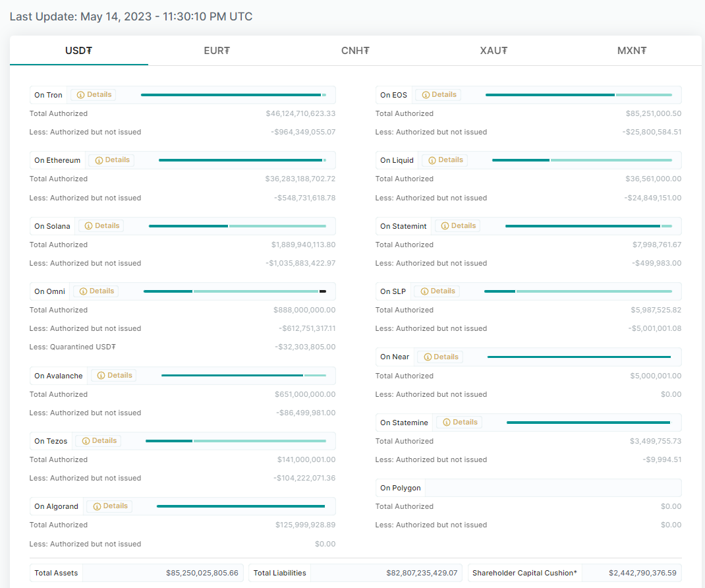Click the info icon beside On Statemint
Viewport: 705px width, 588px height.
tap(445, 226)
